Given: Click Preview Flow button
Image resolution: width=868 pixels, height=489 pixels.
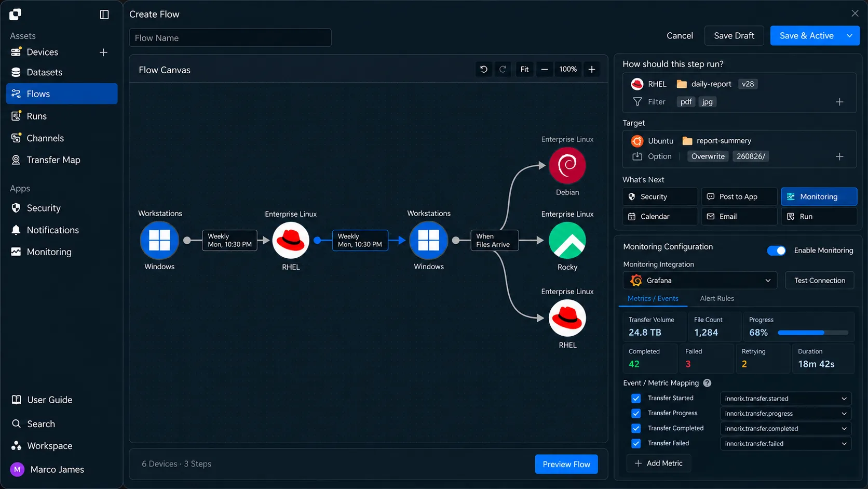Looking at the screenshot, I should click(566, 465).
